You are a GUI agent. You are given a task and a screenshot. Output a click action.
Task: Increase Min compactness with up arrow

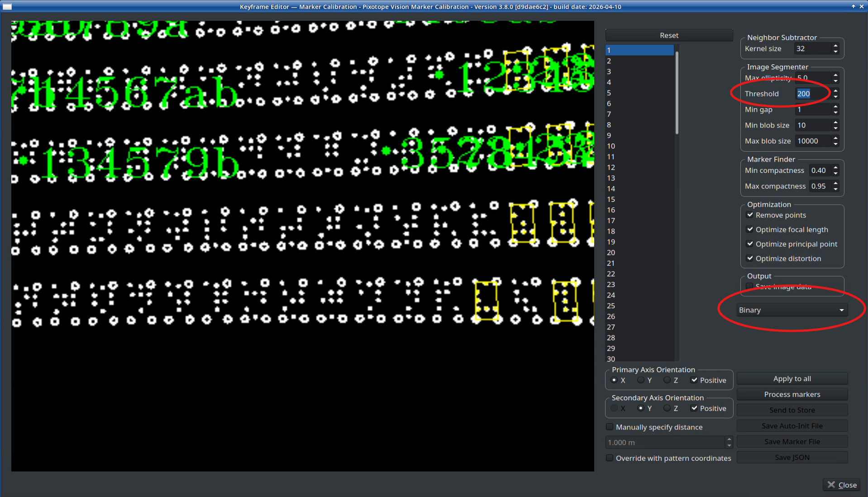835,167
